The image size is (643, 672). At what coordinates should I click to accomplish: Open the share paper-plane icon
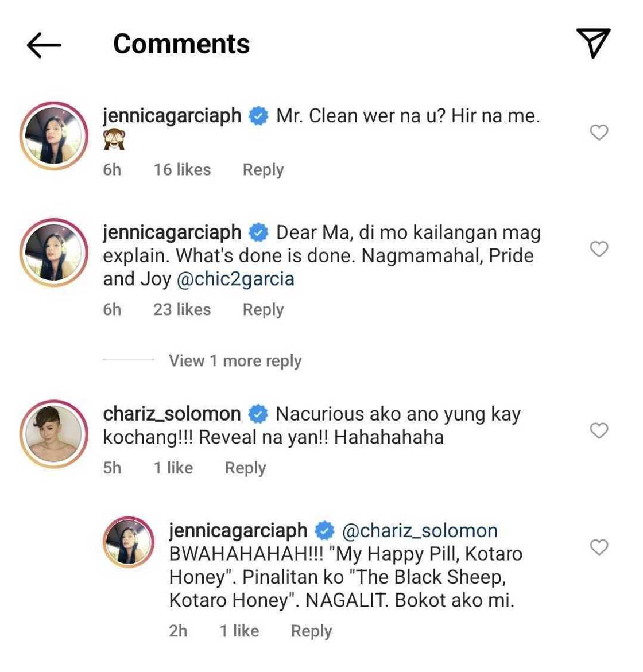pyautogui.click(x=593, y=42)
